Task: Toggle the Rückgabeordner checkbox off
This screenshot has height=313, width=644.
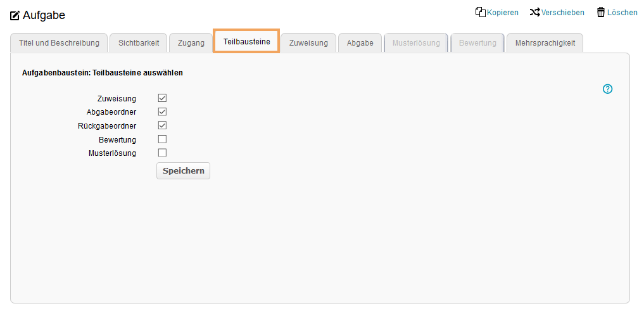Action: pyautogui.click(x=162, y=125)
